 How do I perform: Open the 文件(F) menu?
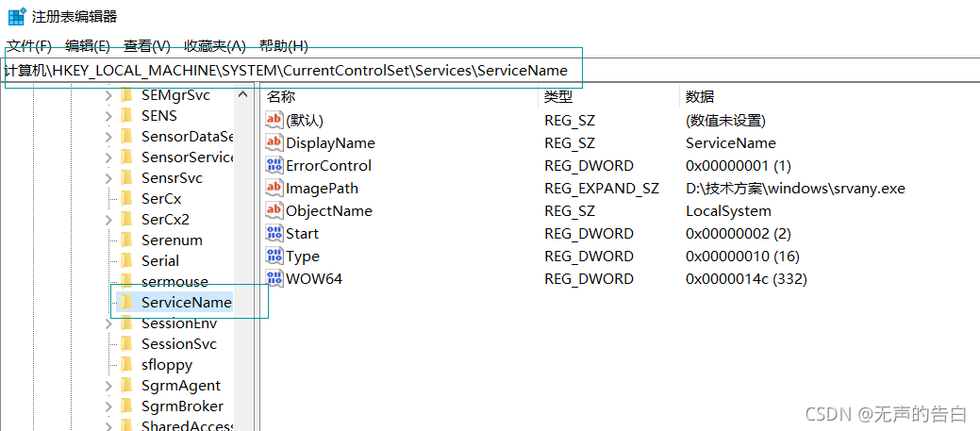click(x=28, y=45)
